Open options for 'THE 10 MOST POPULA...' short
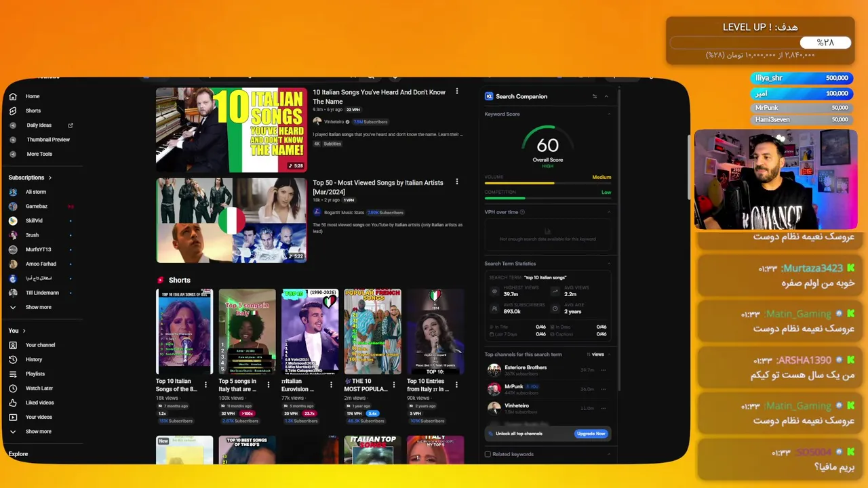 [394, 384]
